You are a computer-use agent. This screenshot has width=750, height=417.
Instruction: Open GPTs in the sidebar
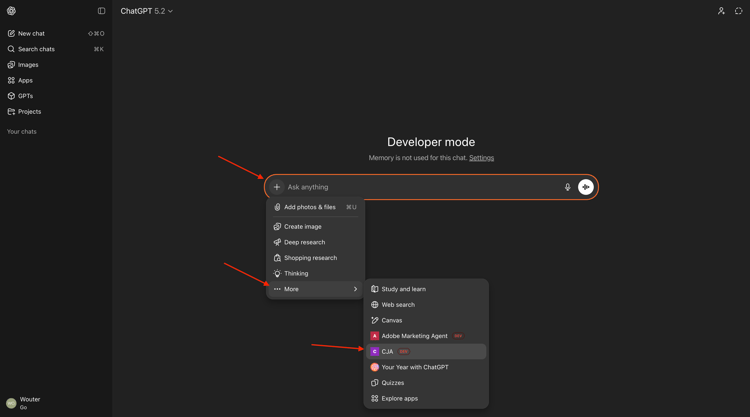click(x=56, y=96)
